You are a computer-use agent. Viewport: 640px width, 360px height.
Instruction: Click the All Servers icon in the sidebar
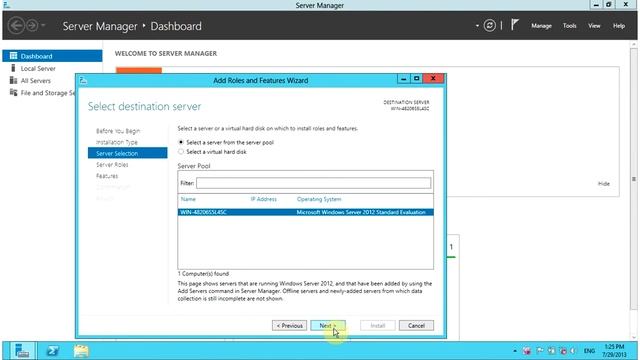point(13,80)
